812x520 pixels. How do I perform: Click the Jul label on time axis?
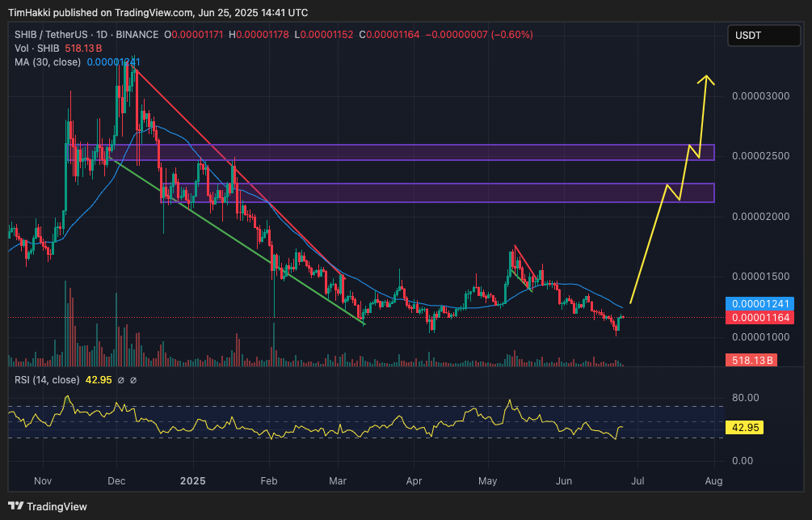637,481
